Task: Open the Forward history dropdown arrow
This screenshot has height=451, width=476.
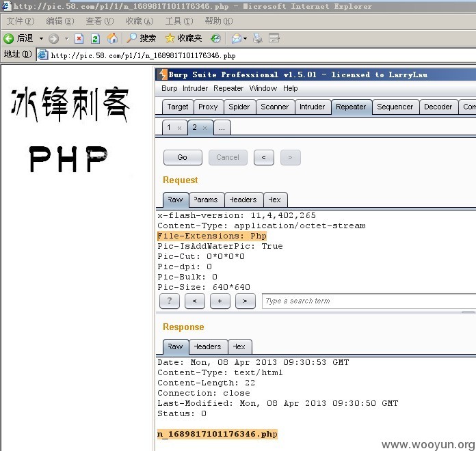Action: pyautogui.click(x=67, y=38)
